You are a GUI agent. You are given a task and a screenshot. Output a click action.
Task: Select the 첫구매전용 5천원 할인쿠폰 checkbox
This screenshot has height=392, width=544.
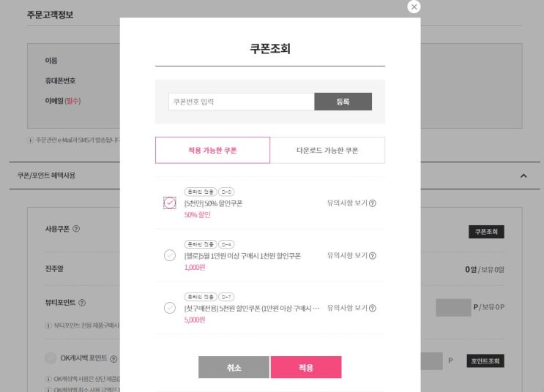pyautogui.click(x=170, y=308)
